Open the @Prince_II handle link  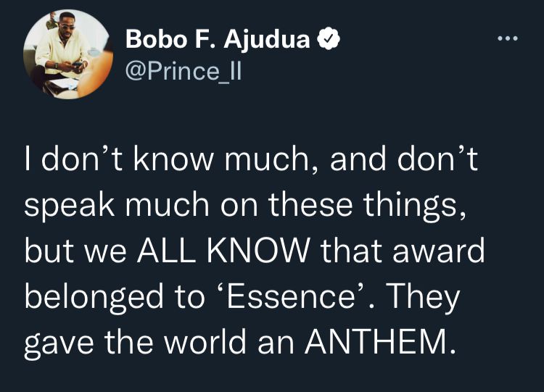tap(184, 72)
